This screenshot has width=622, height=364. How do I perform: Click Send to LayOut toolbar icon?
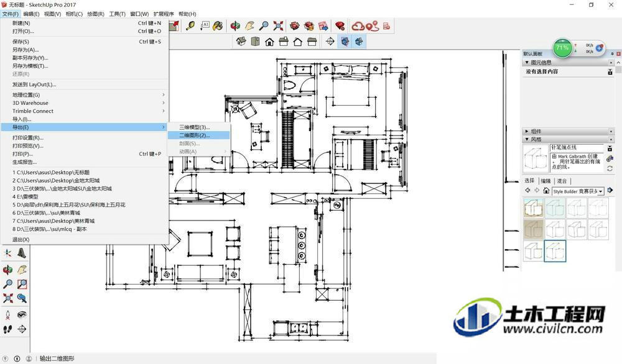point(323,26)
